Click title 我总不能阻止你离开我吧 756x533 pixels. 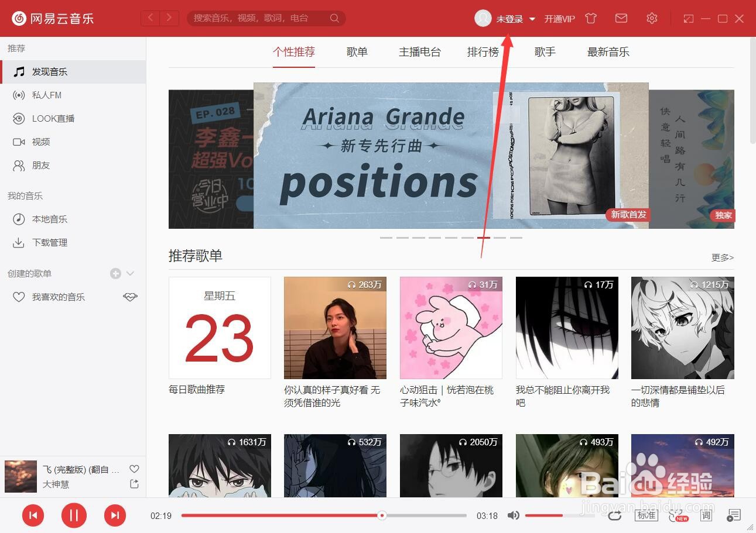click(x=563, y=396)
